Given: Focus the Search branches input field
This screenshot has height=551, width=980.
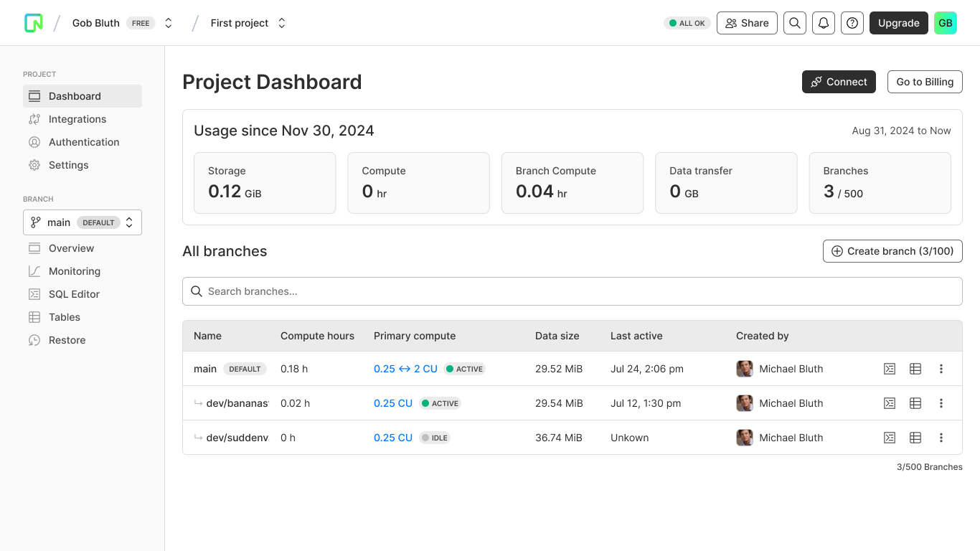Looking at the screenshot, I should tap(572, 291).
